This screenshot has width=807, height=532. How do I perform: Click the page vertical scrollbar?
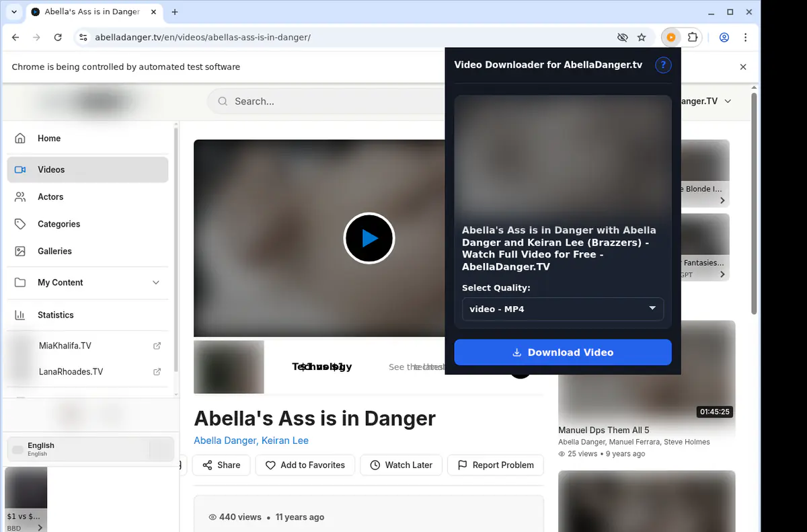[x=754, y=203]
